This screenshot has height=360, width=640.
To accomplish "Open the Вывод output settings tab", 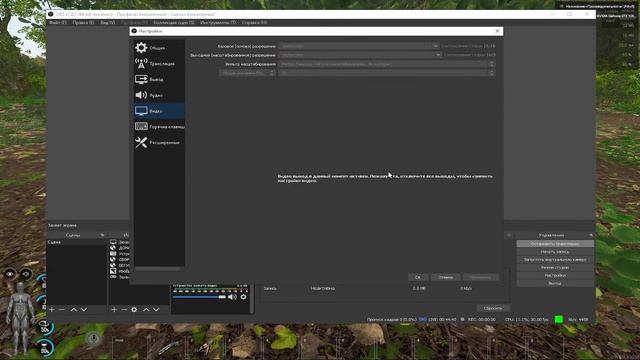I will (x=159, y=79).
